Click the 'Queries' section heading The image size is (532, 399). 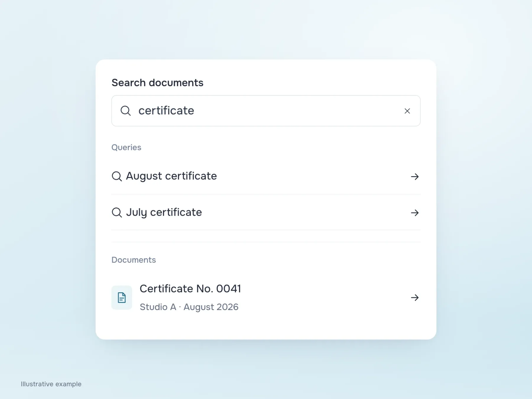(126, 147)
